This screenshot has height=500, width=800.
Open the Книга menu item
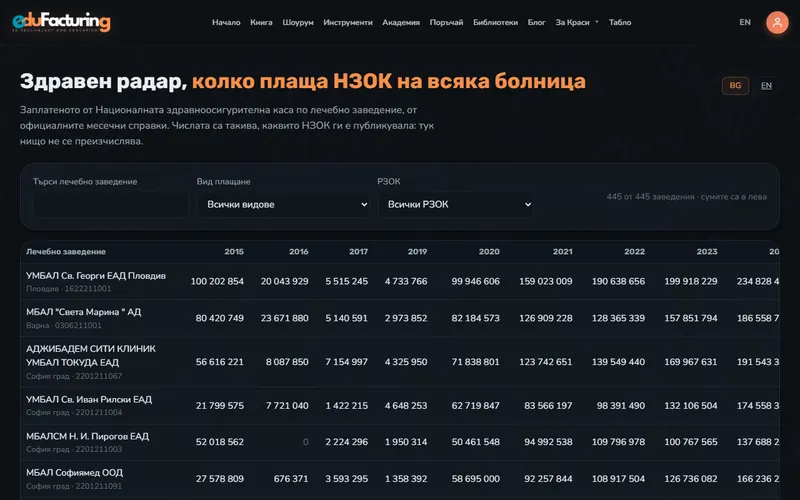(261, 22)
